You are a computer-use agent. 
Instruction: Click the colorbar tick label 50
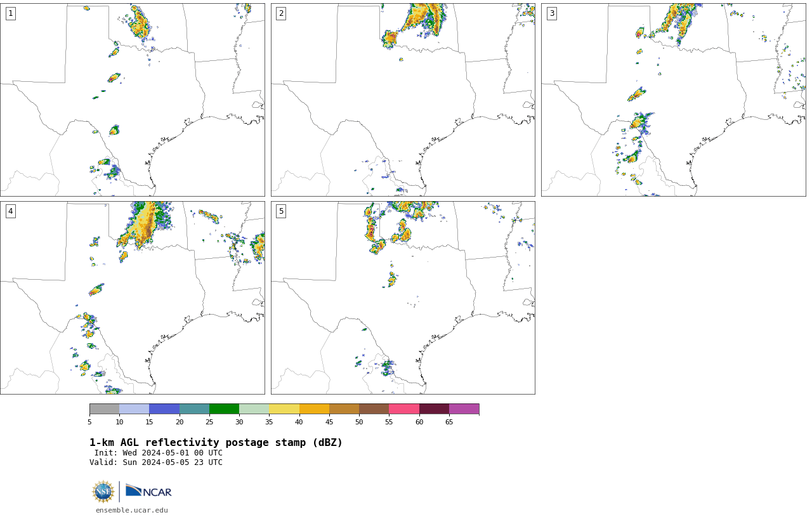point(359,422)
